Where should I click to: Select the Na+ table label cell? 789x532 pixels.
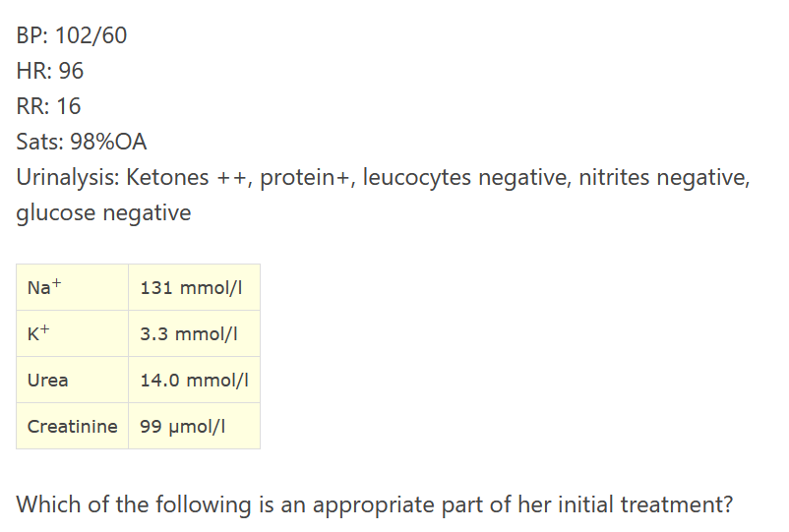pyautogui.click(x=73, y=287)
